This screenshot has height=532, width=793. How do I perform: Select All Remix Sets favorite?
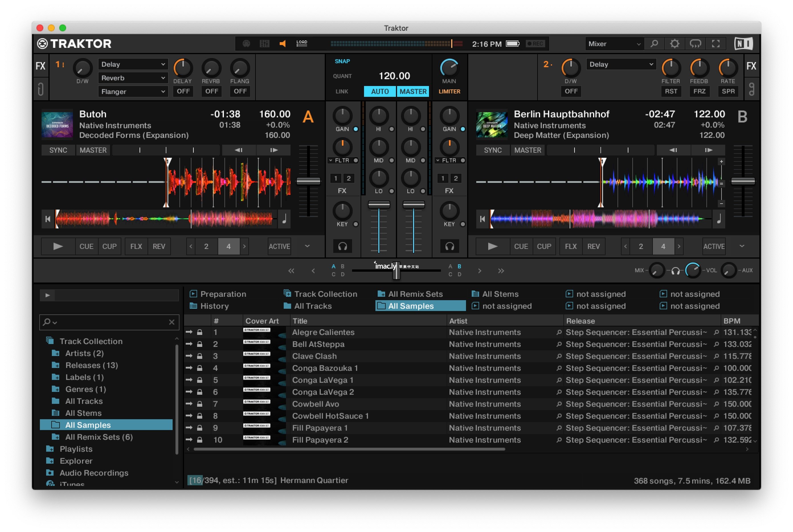tap(410, 294)
